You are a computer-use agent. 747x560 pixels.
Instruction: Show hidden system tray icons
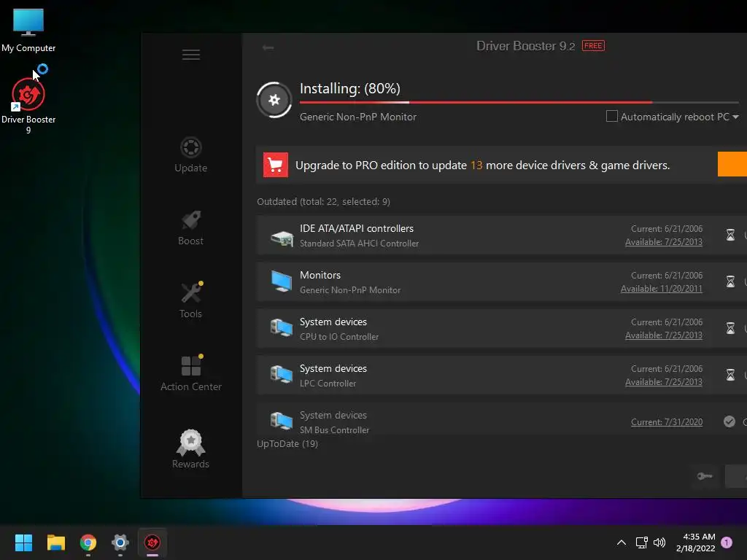pyautogui.click(x=622, y=542)
